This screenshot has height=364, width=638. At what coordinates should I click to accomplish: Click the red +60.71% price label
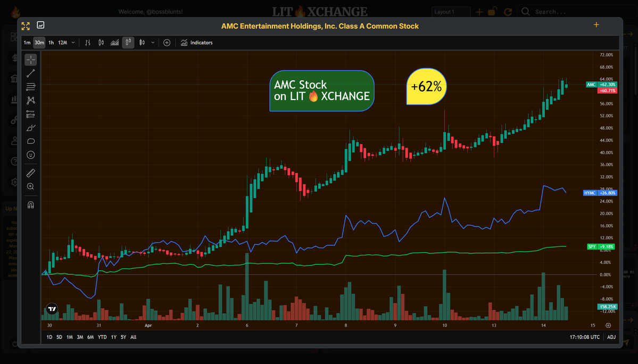pos(607,90)
